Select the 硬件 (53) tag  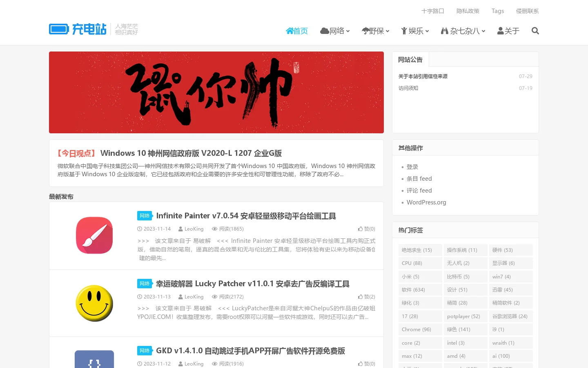[x=511, y=250]
